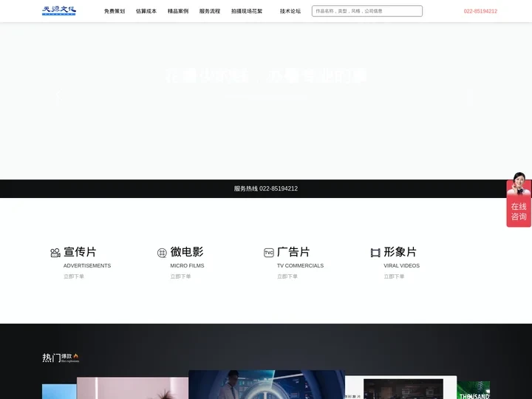Click the 服务热线 022-85194212 bar text
This screenshot has width=532, height=399.
tap(266, 188)
